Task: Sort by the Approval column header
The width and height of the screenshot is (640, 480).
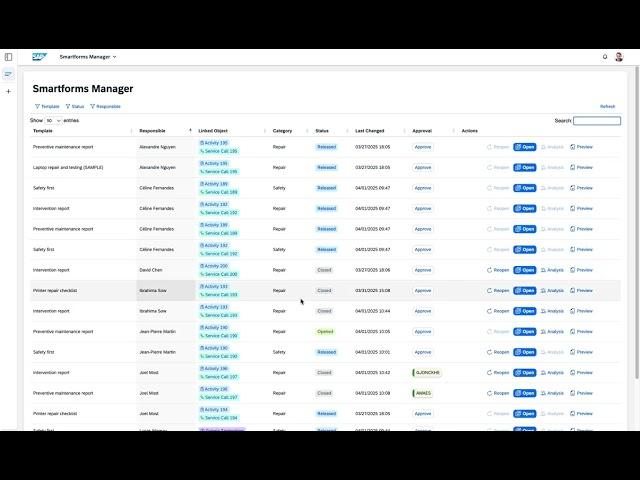Action: (422, 131)
